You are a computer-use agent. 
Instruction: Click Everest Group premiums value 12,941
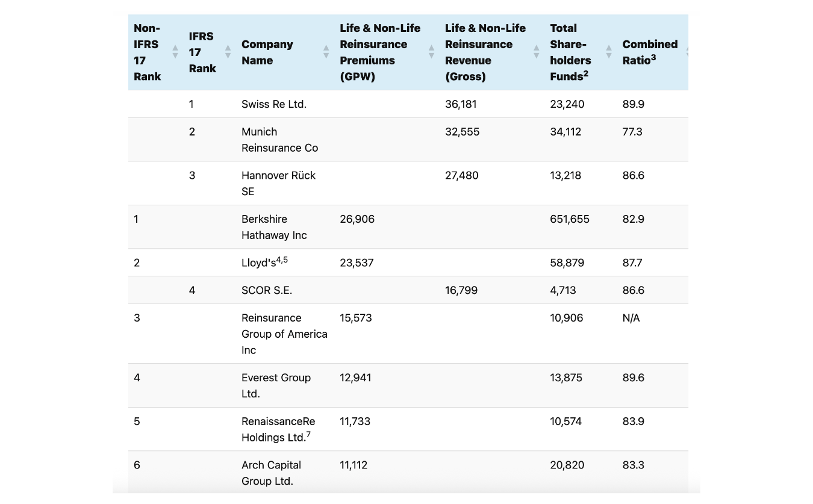click(355, 378)
